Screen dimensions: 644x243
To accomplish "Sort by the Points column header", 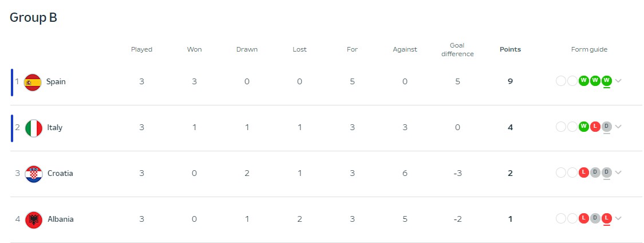I will click(510, 49).
